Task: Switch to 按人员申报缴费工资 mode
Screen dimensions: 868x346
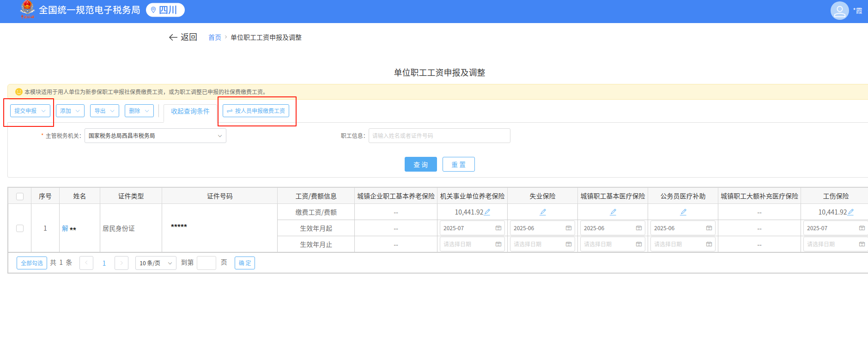Action: [x=256, y=111]
